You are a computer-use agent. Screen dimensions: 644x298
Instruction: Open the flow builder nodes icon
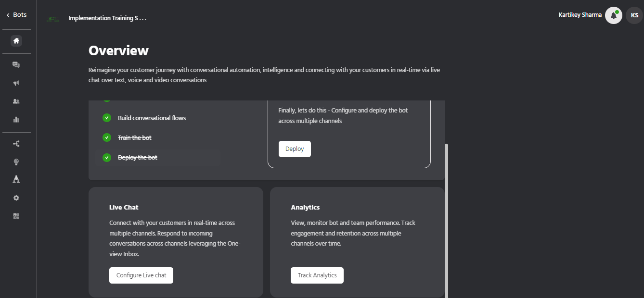coord(16,144)
